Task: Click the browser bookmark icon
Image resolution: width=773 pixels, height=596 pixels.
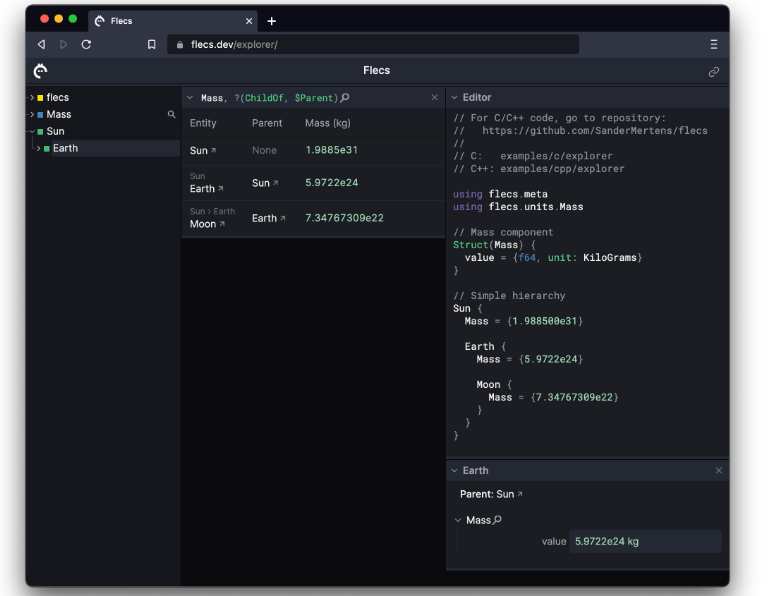Action: 152,44
